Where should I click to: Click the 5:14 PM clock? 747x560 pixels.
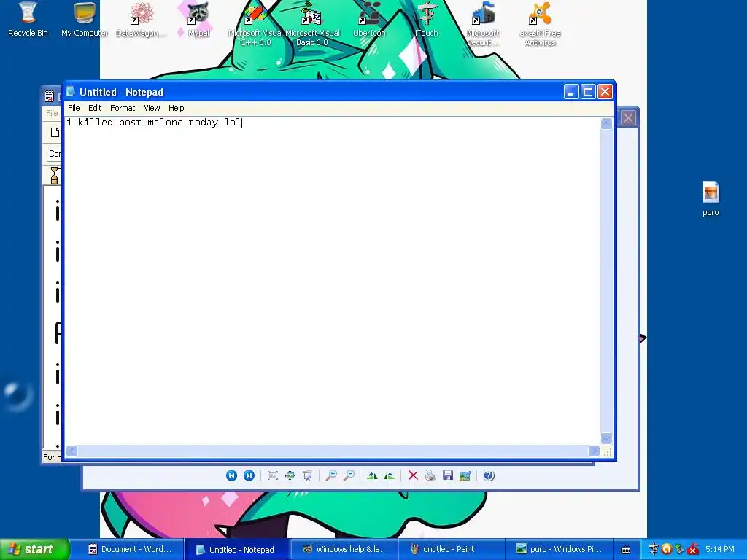point(720,550)
